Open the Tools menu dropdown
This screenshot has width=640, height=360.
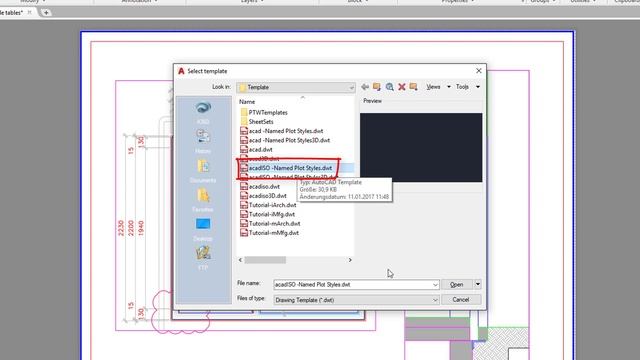pos(468,87)
